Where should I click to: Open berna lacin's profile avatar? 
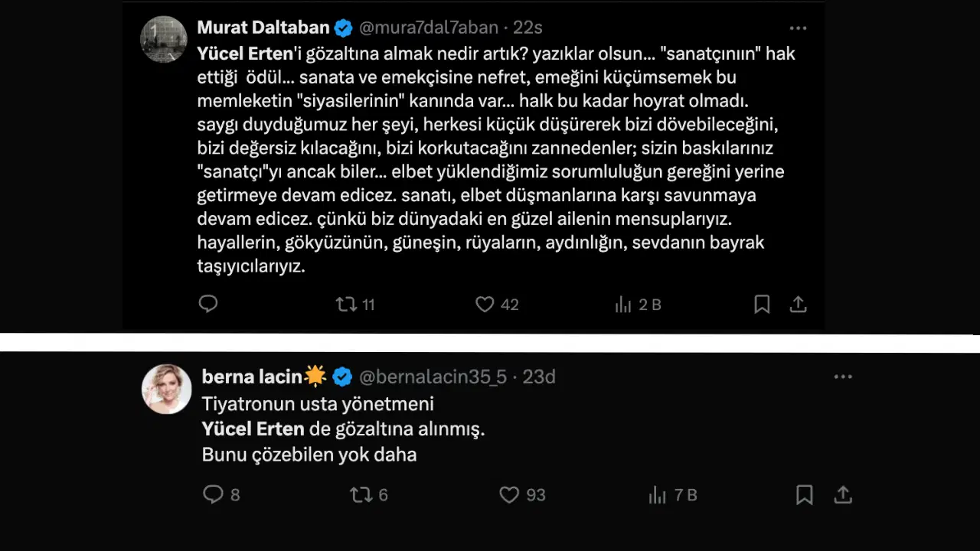pos(166,389)
